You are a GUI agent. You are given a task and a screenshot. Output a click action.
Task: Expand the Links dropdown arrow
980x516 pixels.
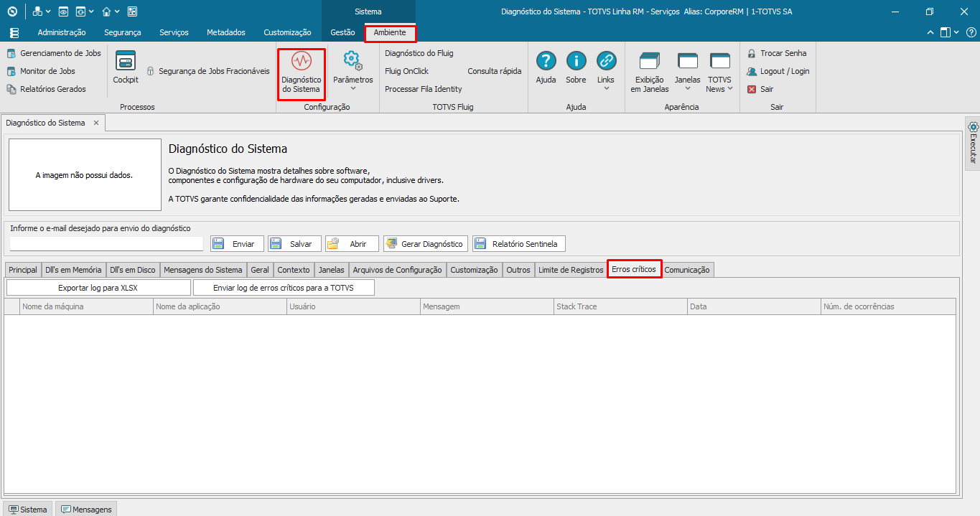[x=606, y=89]
